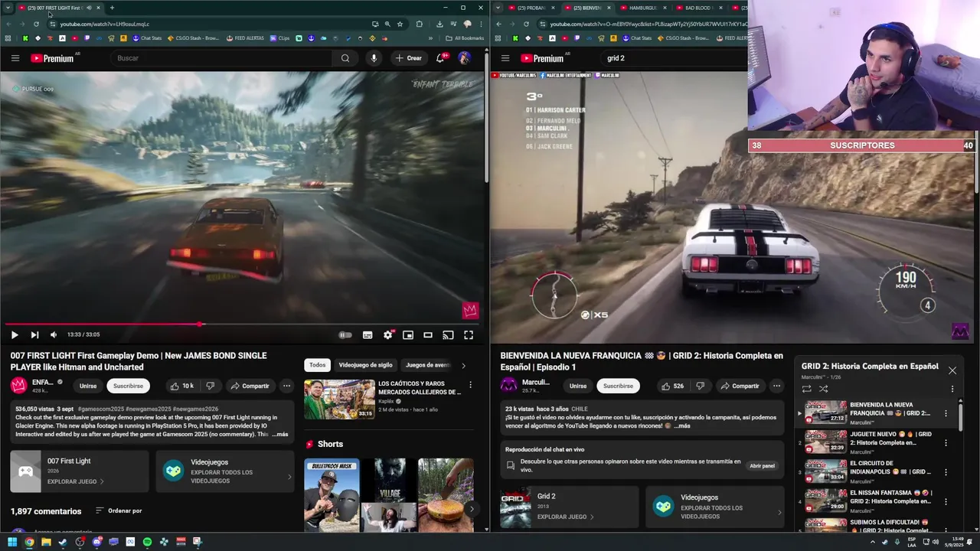Toggle loop playlist in GRID 2 playlist
980x551 pixels.
[x=806, y=389]
